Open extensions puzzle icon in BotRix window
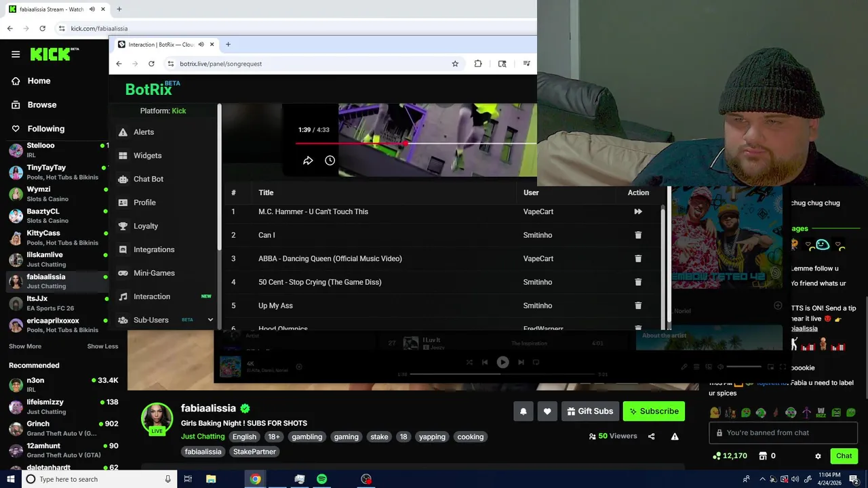Viewport: 868px width, 488px height. point(478,64)
